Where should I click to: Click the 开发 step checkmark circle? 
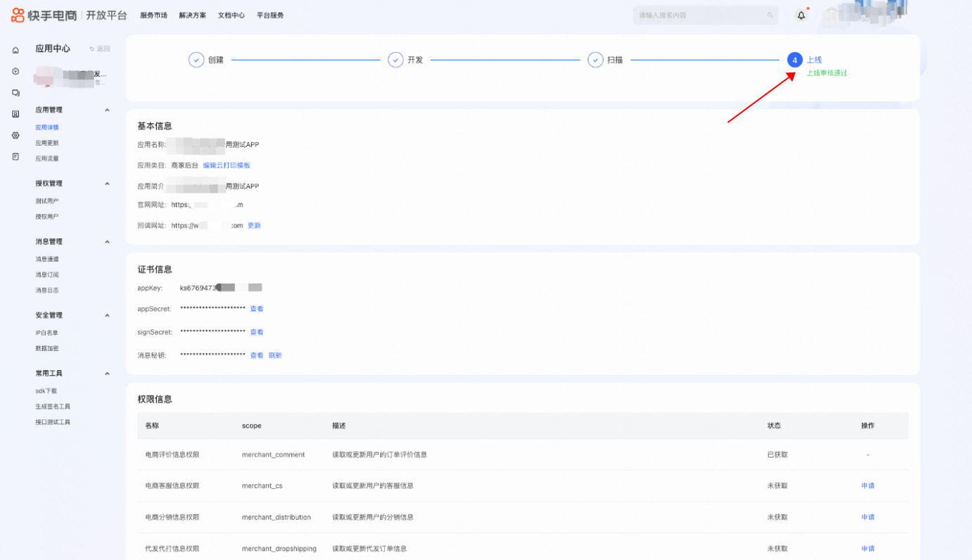point(396,60)
